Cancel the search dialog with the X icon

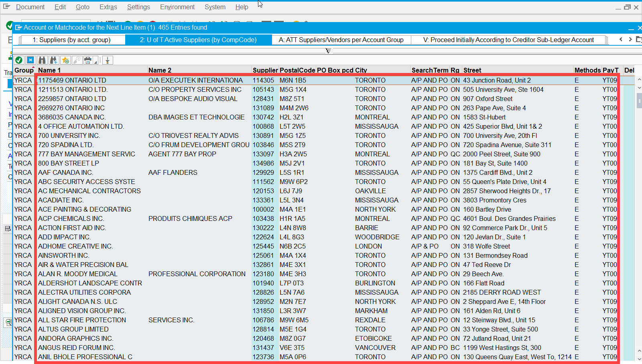pyautogui.click(x=30, y=60)
